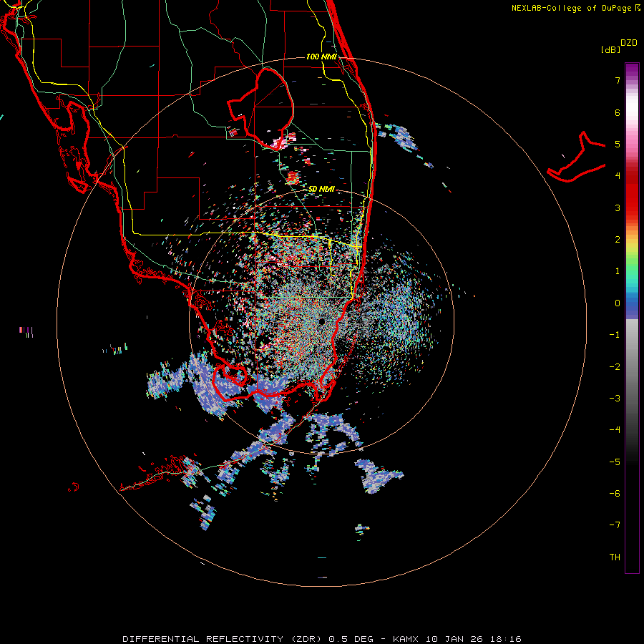
Task: Choose the 0 dB tick label
Action: click(x=618, y=303)
